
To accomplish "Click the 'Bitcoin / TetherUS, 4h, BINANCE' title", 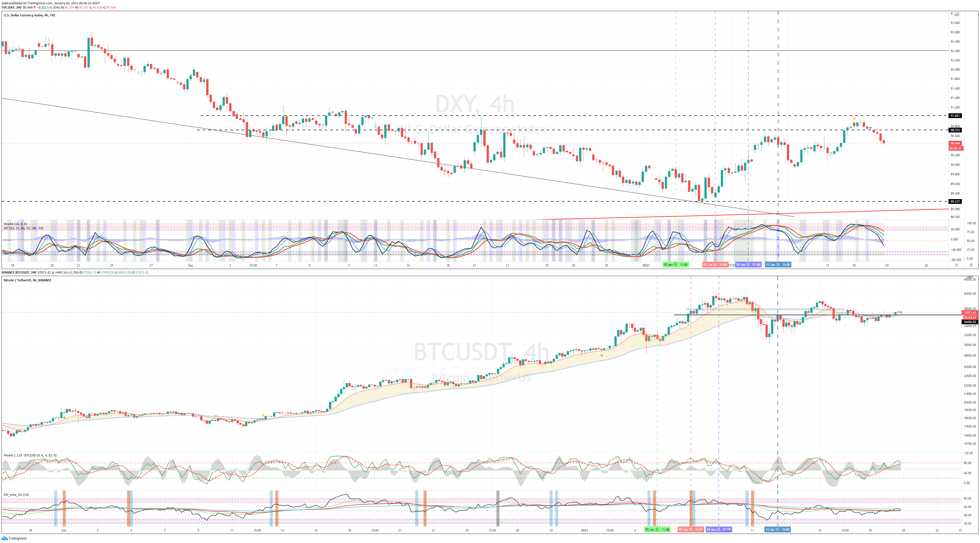I will pyautogui.click(x=27, y=280).
